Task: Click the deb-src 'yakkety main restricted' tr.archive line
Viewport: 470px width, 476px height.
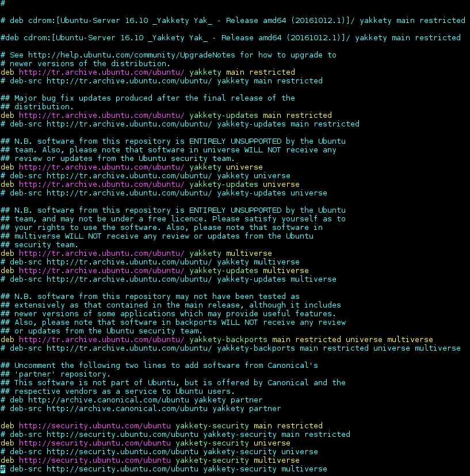Action: (162, 81)
